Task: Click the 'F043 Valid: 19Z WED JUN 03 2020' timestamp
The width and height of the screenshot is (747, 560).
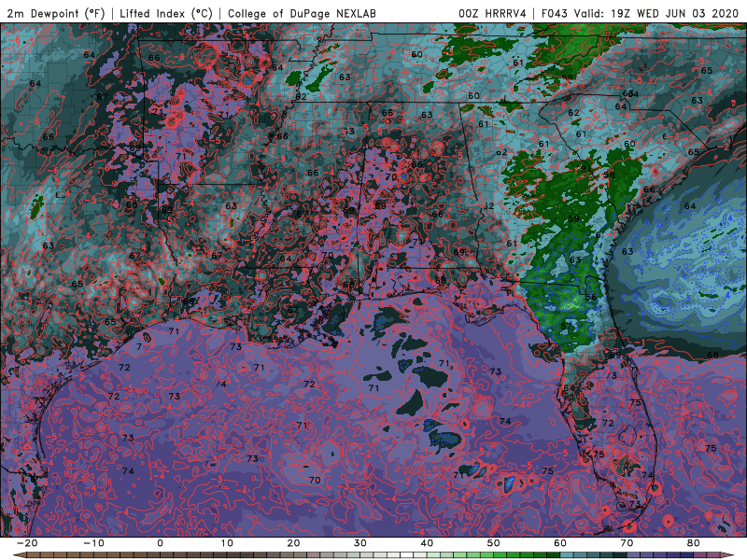Action: 640,13
